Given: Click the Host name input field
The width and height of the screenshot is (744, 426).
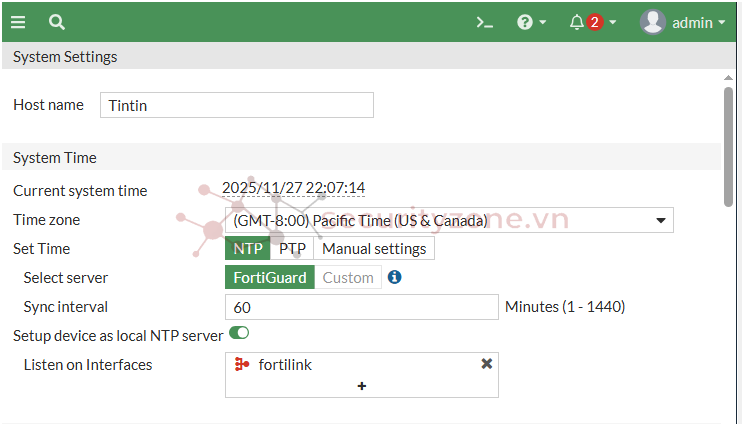Looking at the screenshot, I should 237,105.
